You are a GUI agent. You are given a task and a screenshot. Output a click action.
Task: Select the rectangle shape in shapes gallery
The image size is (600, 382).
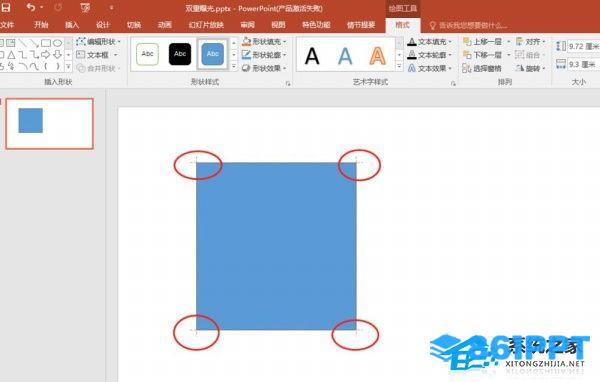(x=46, y=43)
